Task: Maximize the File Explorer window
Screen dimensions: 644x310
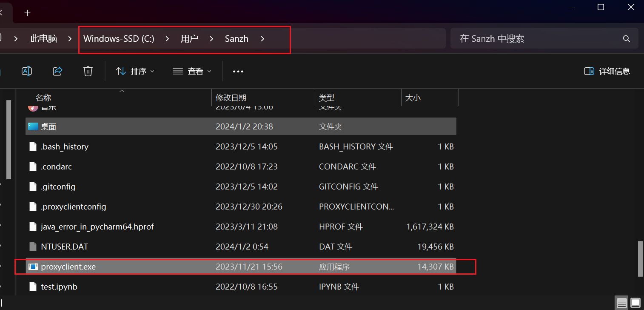Action: click(x=601, y=7)
